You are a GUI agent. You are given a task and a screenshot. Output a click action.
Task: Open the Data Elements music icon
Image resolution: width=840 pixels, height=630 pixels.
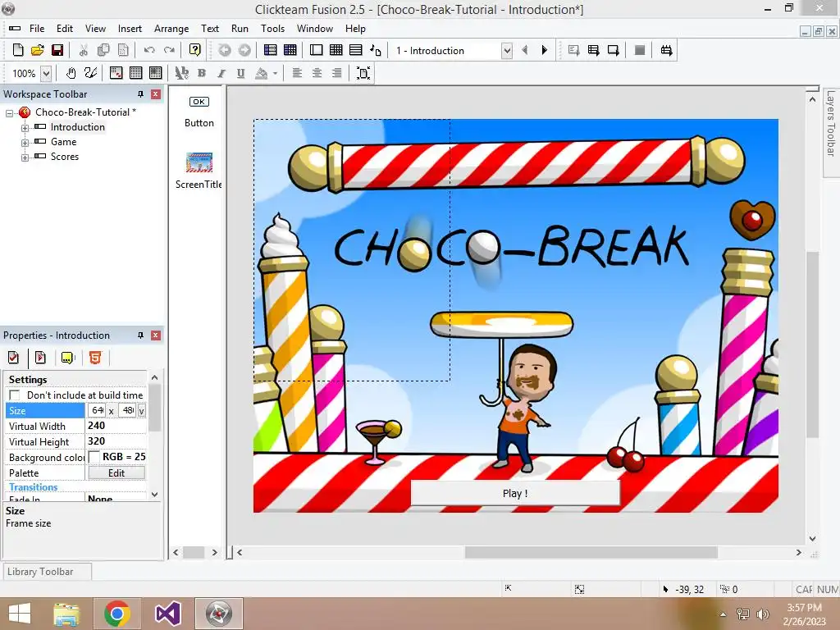[376, 50]
